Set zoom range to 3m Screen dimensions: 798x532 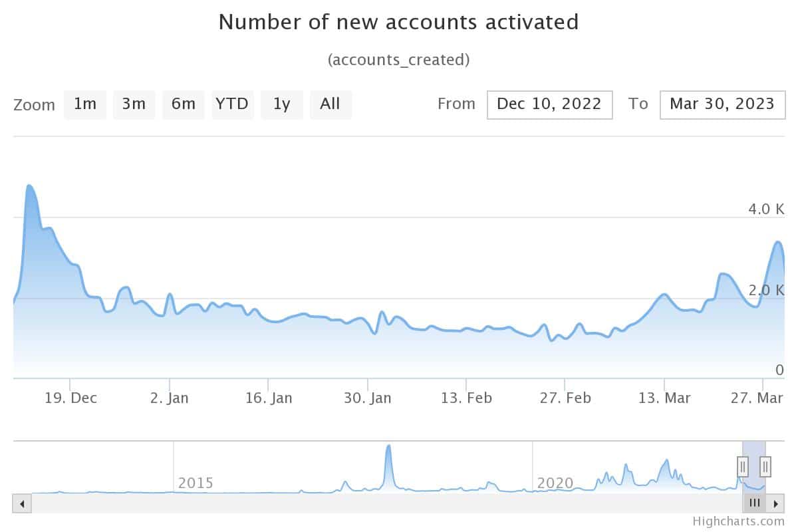click(134, 104)
